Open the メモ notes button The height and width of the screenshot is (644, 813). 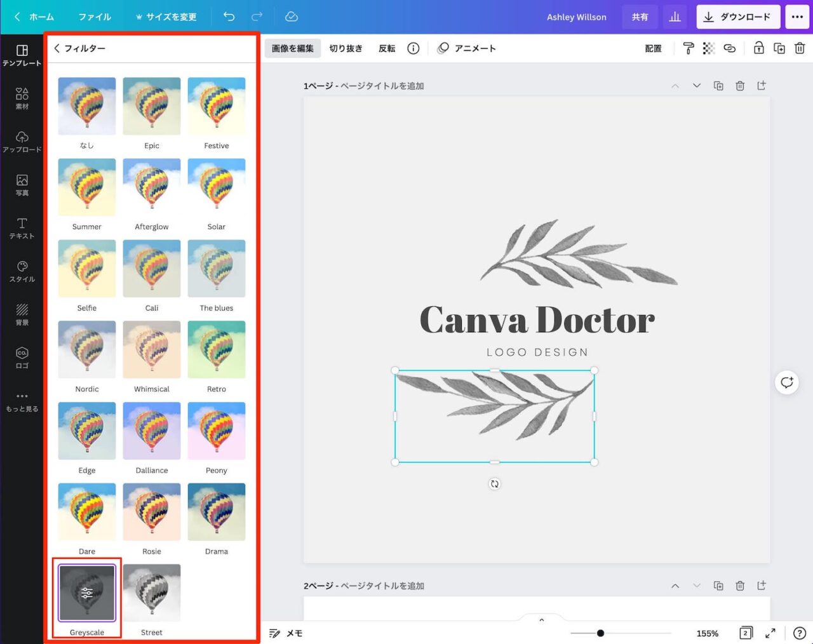point(286,633)
